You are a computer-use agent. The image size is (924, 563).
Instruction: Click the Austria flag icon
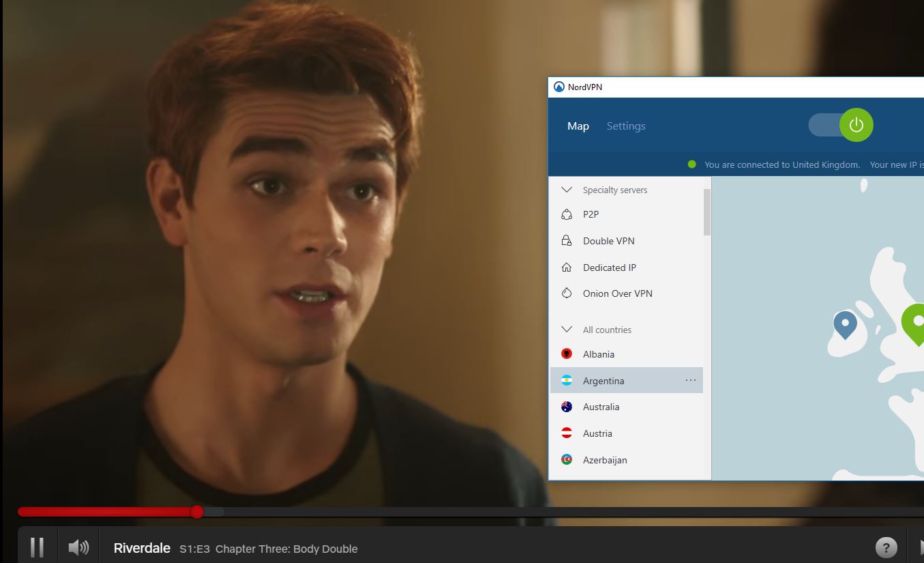click(x=567, y=433)
